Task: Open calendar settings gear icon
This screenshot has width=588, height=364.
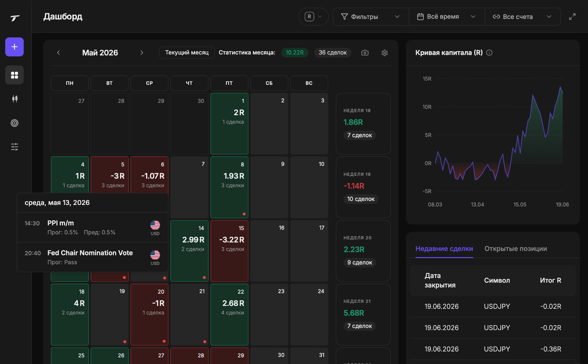Action: (x=385, y=53)
